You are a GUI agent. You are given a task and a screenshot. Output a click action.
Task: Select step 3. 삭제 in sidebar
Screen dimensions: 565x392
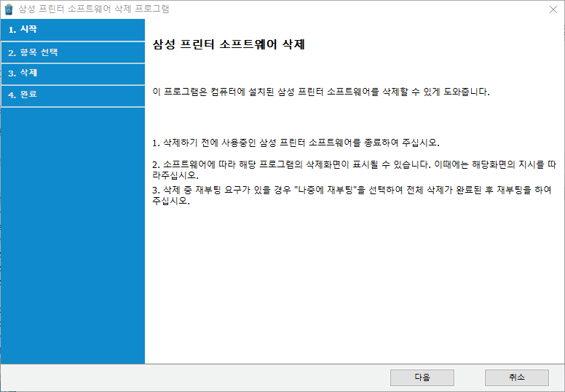point(73,73)
